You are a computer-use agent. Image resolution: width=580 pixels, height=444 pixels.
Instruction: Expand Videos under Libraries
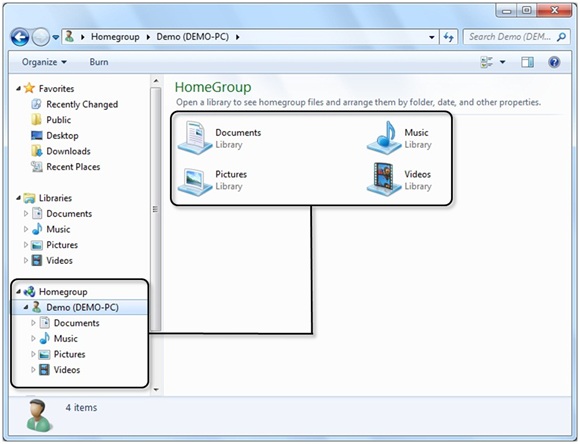coord(26,260)
